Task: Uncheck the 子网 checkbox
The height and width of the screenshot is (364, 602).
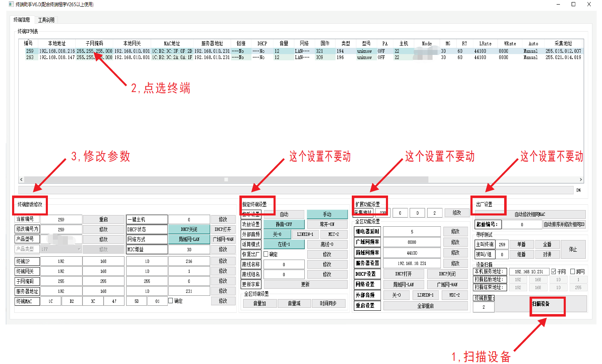Action: (554, 272)
